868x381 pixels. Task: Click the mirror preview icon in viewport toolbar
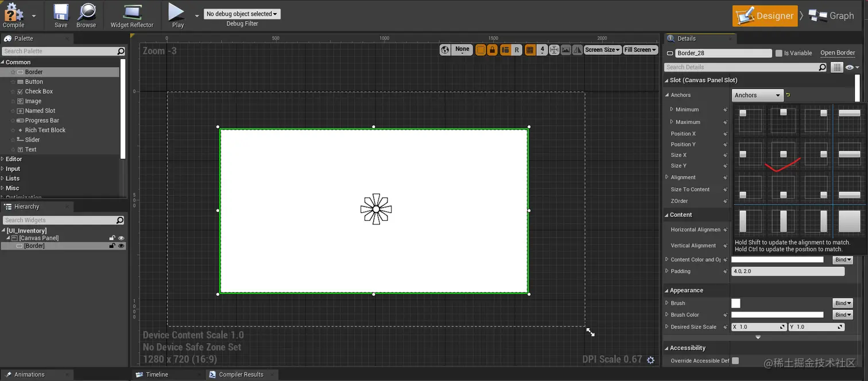click(x=578, y=50)
